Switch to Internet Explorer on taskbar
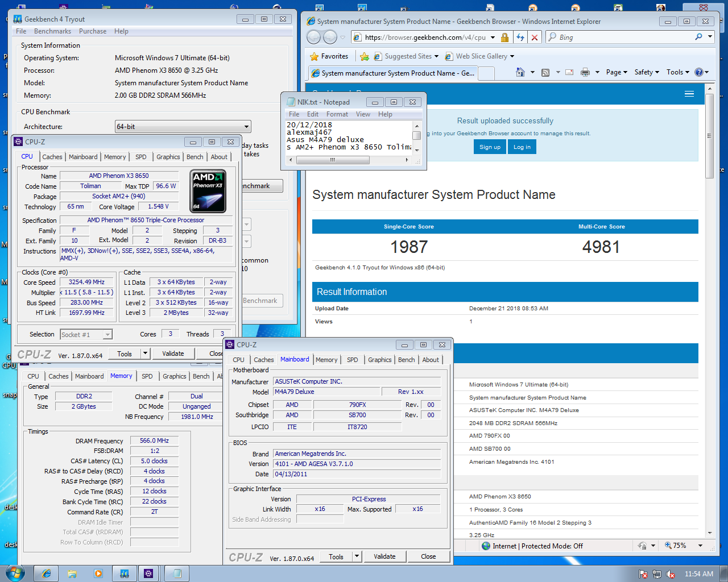This screenshot has height=582, width=728. tap(47, 573)
